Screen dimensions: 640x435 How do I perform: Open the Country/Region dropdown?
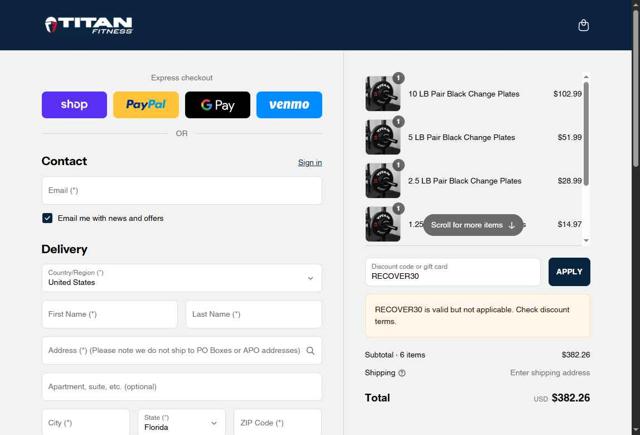[x=182, y=278]
